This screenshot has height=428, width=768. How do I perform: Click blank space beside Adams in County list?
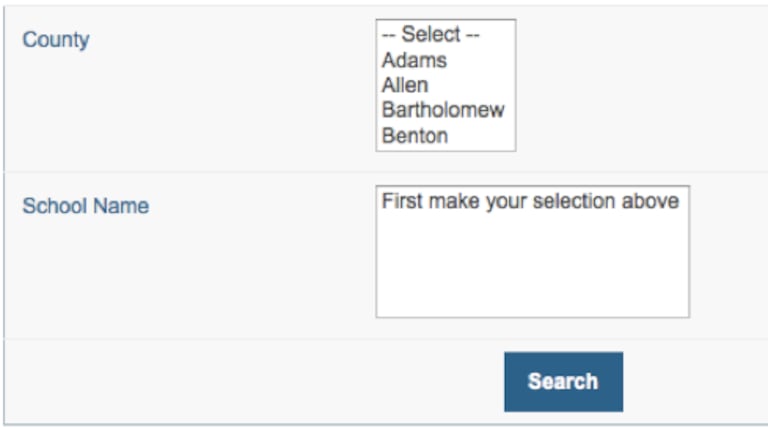(485, 60)
